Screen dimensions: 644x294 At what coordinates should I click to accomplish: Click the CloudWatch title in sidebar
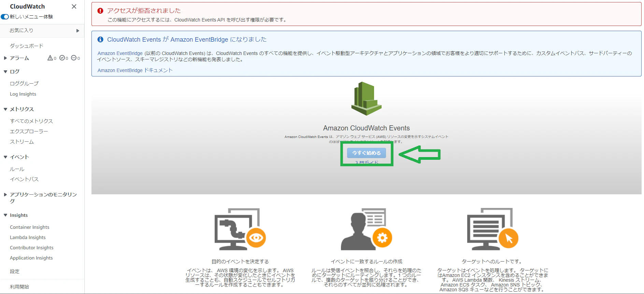click(x=27, y=6)
